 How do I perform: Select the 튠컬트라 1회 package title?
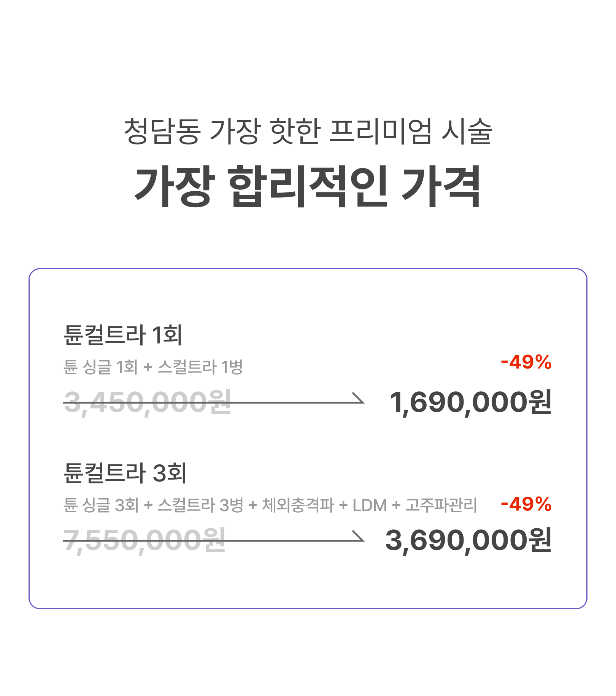tap(123, 335)
